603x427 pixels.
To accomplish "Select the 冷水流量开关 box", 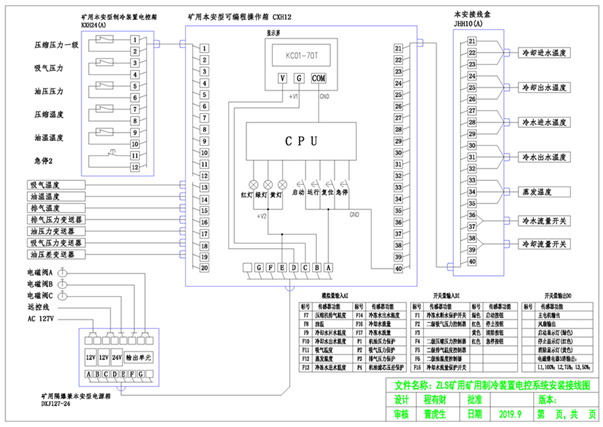I will (544, 221).
